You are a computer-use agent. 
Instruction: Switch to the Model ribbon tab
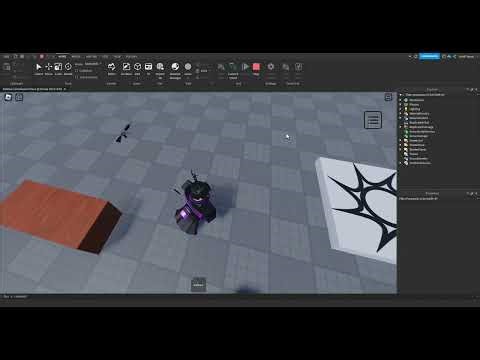click(x=76, y=56)
